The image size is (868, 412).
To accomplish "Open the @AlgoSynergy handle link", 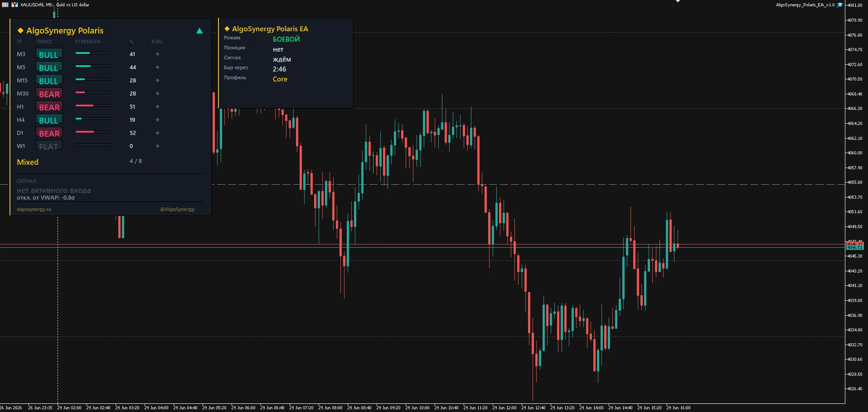I will tap(177, 209).
